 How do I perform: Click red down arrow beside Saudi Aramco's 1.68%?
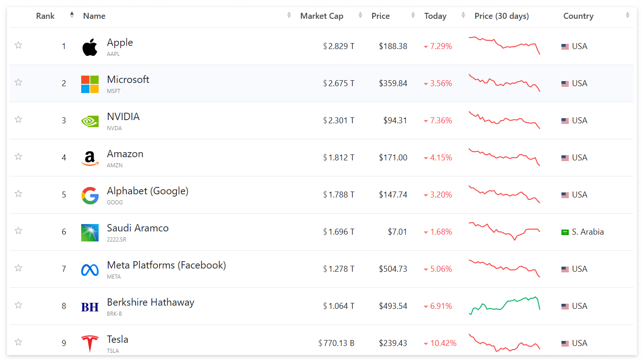click(x=426, y=232)
